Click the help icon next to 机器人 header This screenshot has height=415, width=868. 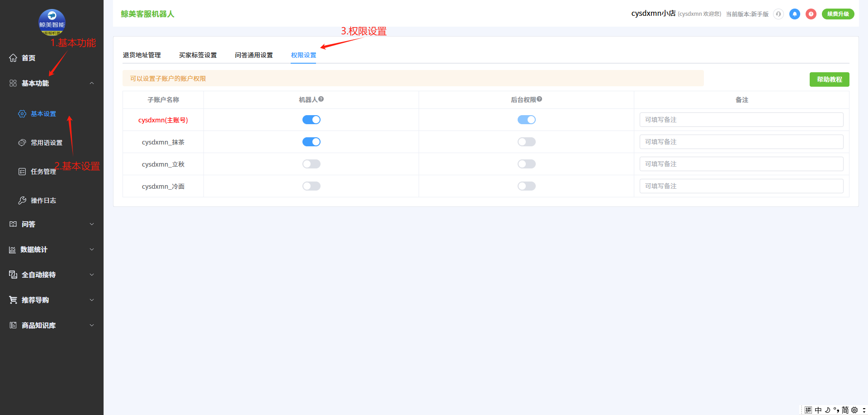tap(321, 99)
